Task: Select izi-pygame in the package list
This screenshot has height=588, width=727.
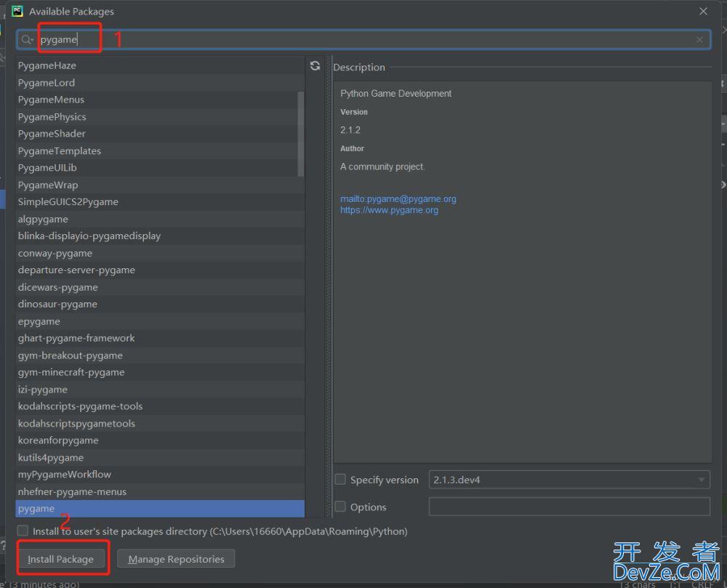Action: point(160,390)
